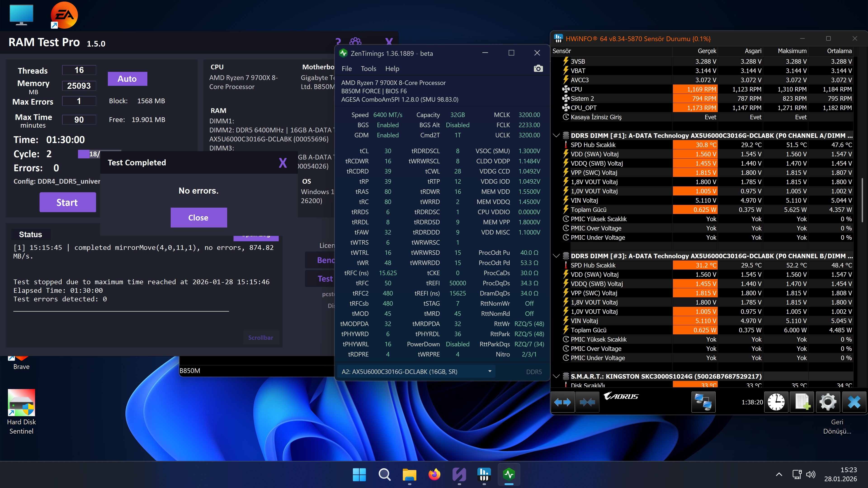
Task: Open Windows Search from taskbar
Action: tap(384, 475)
